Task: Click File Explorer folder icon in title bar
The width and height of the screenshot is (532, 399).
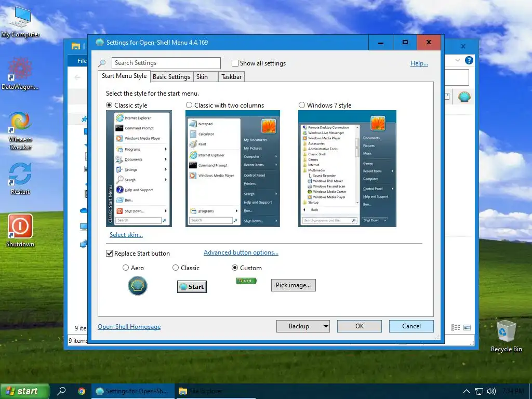Action: [76, 46]
